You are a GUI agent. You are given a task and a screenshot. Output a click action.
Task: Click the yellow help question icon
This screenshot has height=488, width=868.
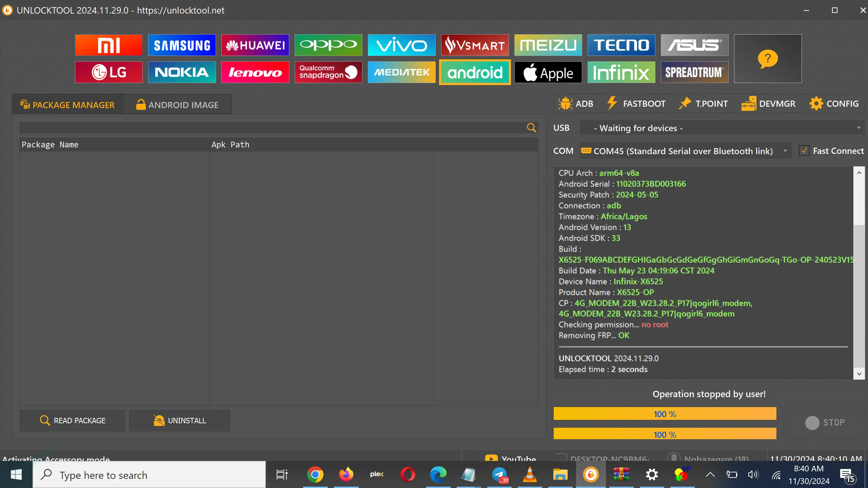(768, 59)
